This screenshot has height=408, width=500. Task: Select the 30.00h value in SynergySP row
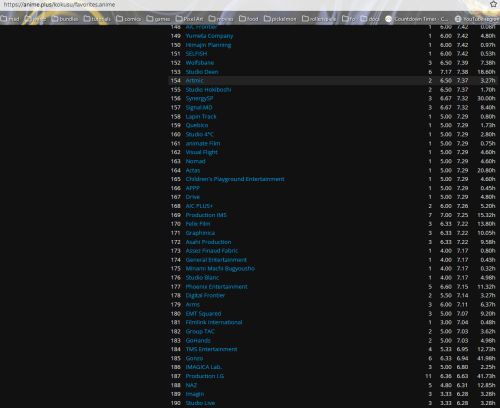tap(486, 99)
